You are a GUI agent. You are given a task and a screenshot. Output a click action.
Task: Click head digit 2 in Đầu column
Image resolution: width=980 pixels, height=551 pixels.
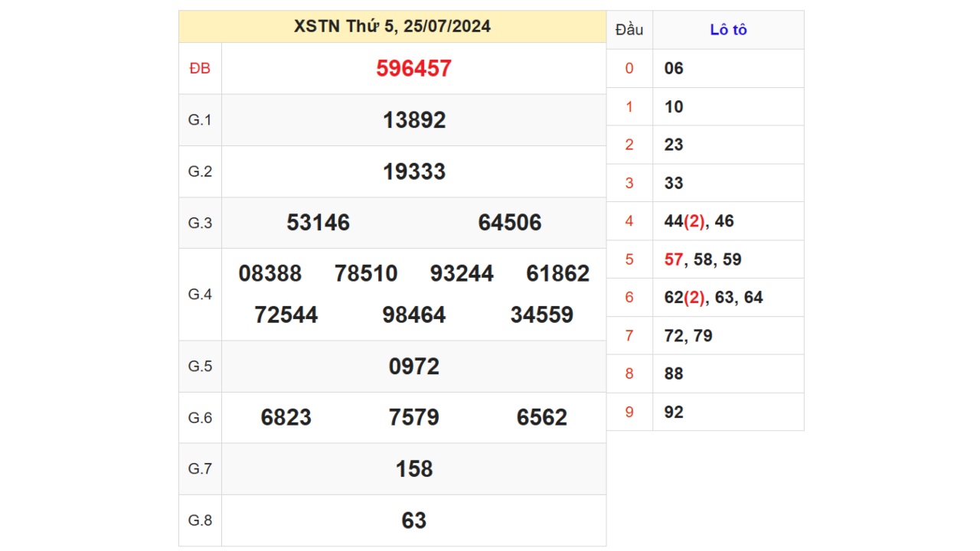tap(629, 145)
